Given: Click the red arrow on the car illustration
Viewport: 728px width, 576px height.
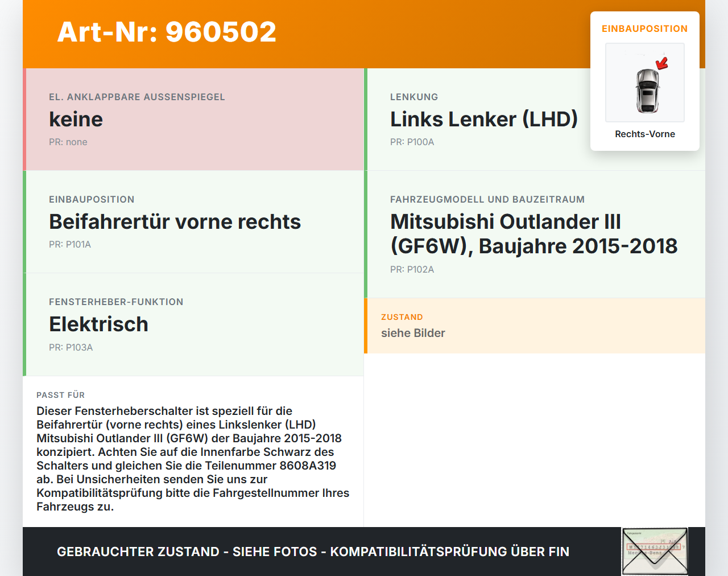Looking at the screenshot, I should (x=660, y=64).
